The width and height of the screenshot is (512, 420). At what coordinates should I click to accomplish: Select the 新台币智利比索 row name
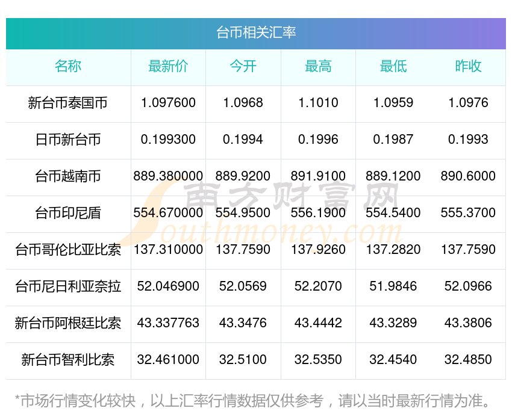[x=68, y=360]
